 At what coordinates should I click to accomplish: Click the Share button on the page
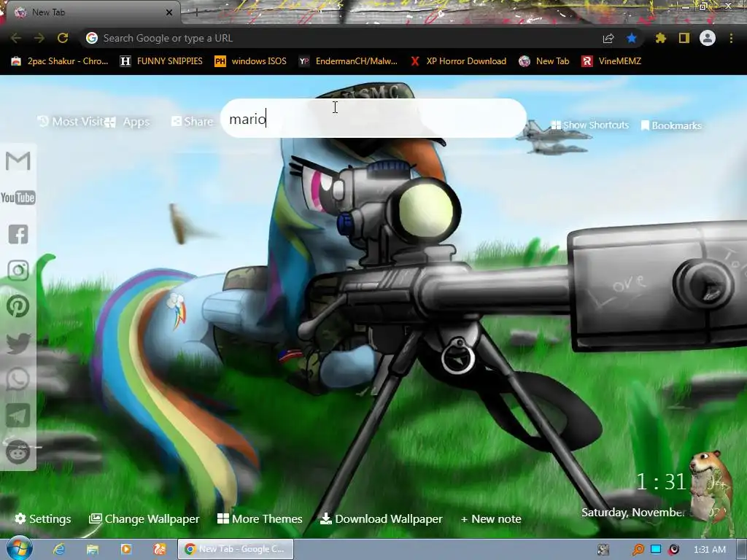[x=192, y=122]
